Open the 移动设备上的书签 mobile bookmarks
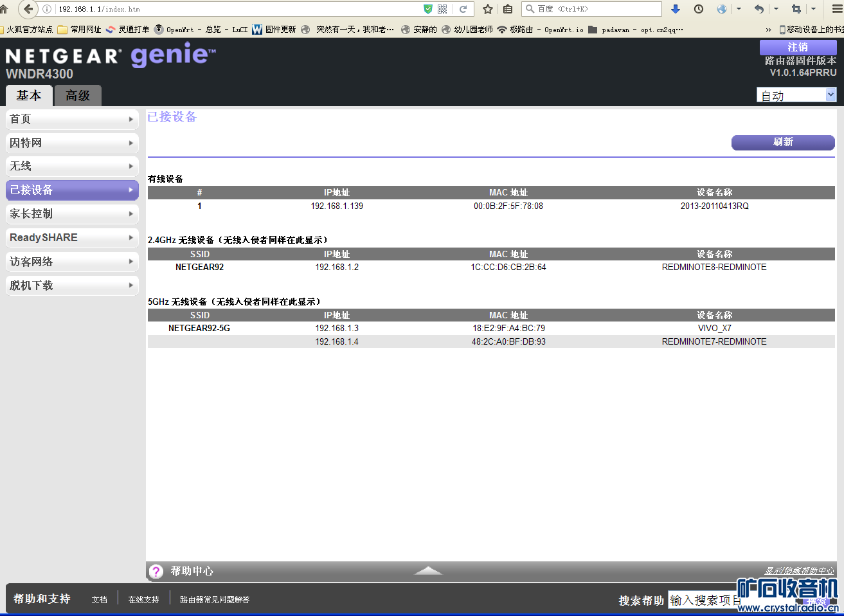This screenshot has height=616, width=844. 811,30
